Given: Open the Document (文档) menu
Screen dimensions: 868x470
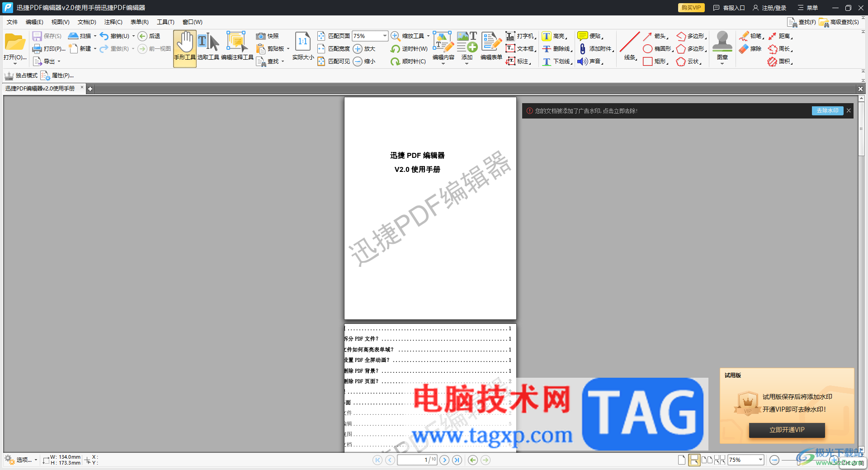Looking at the screenshot, I should 87,22.
